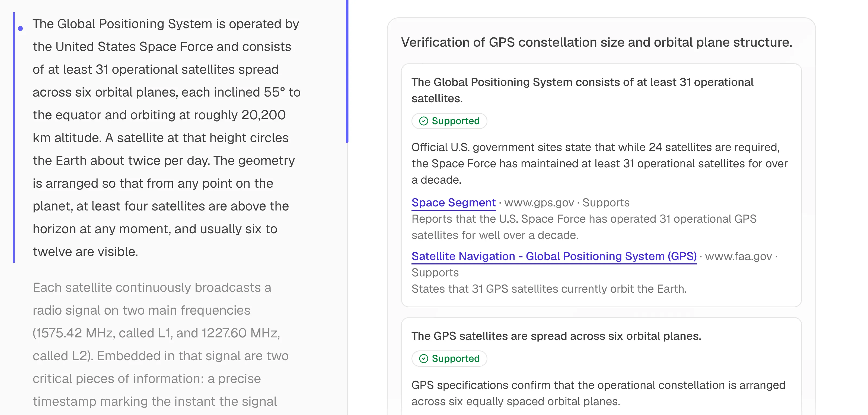Click the www.gps.gov source domain text
Screen dimensions: 868x415
539,203
